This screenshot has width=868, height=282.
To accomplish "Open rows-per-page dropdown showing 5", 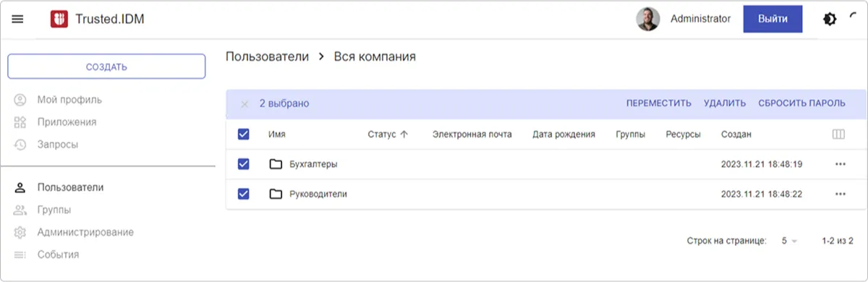I will click(789, 240).
